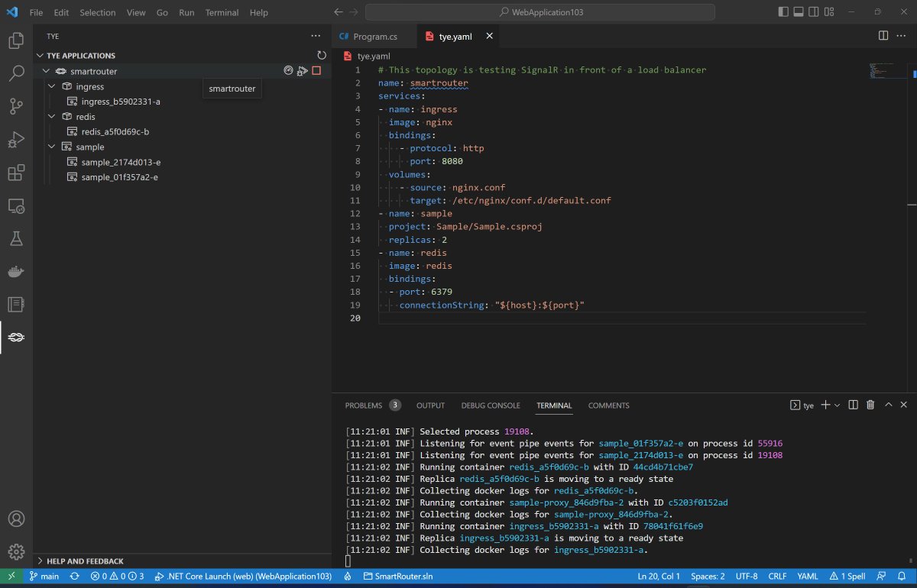Stop the smartrouter application
The height and width of the screenshot is (588, 917).
pos(316,70)
